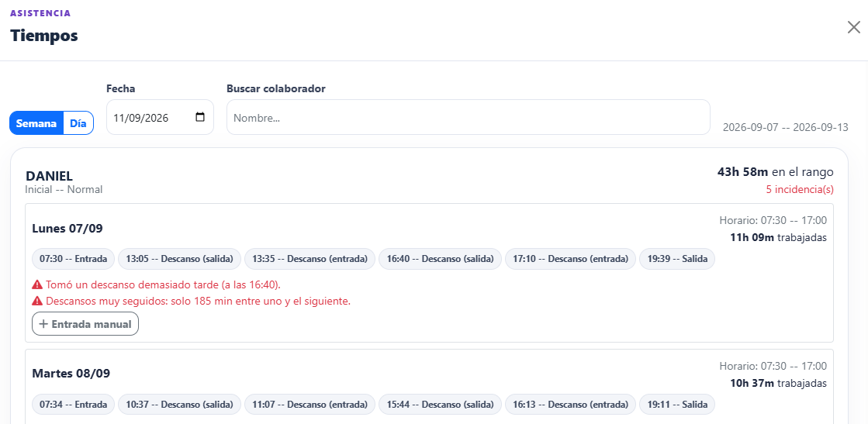Select Monday's 17:10 Descanso (entrada) chip
The image size is (868, 424).
click(570, 259)
